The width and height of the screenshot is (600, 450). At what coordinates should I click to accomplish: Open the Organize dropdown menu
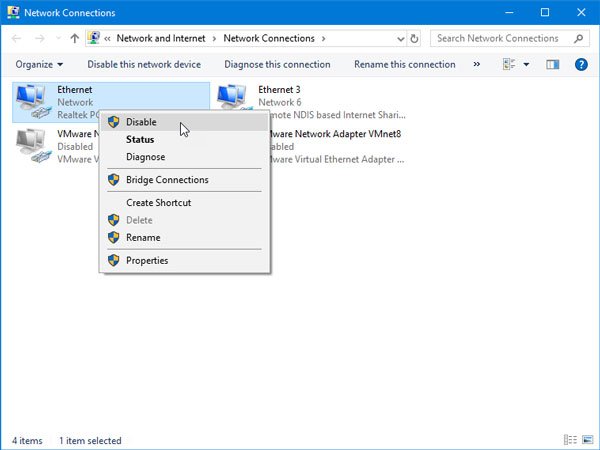(x=39, y=64)
